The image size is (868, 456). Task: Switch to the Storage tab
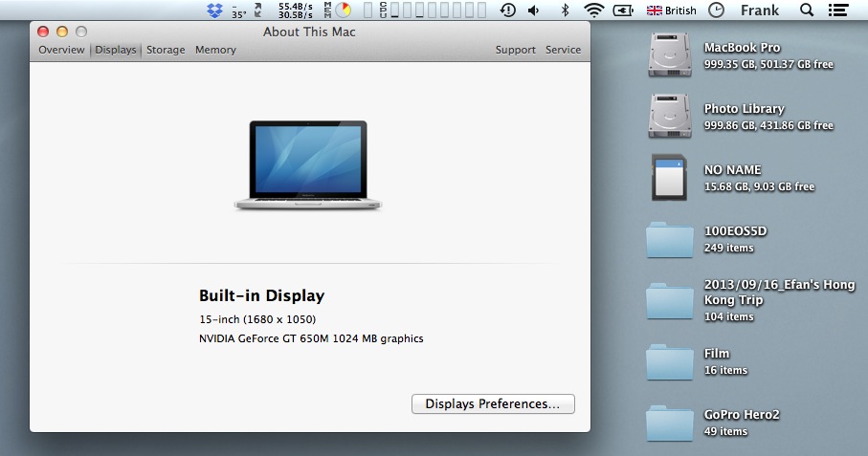click(x=166, y=50)
